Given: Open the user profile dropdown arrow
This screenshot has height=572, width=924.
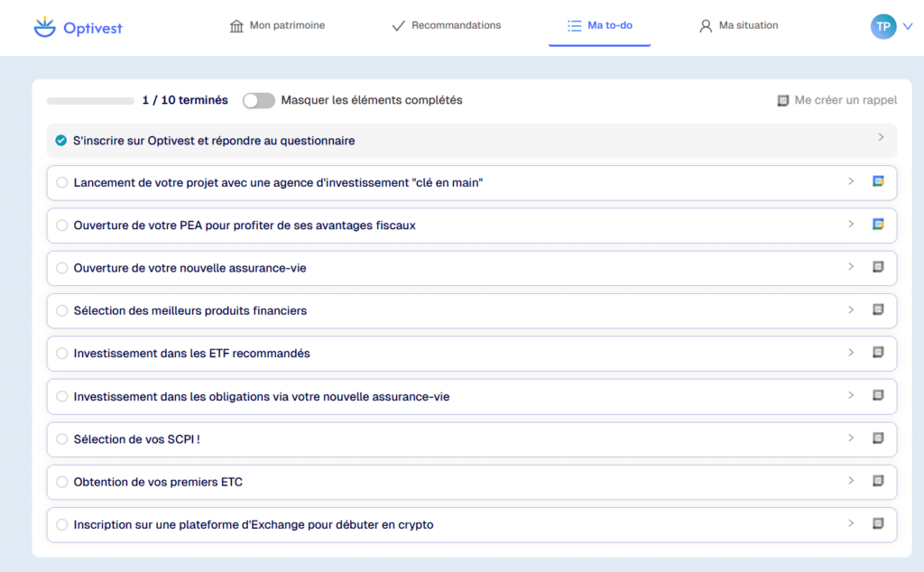Looking at the screenshot, I should (908, 26).
